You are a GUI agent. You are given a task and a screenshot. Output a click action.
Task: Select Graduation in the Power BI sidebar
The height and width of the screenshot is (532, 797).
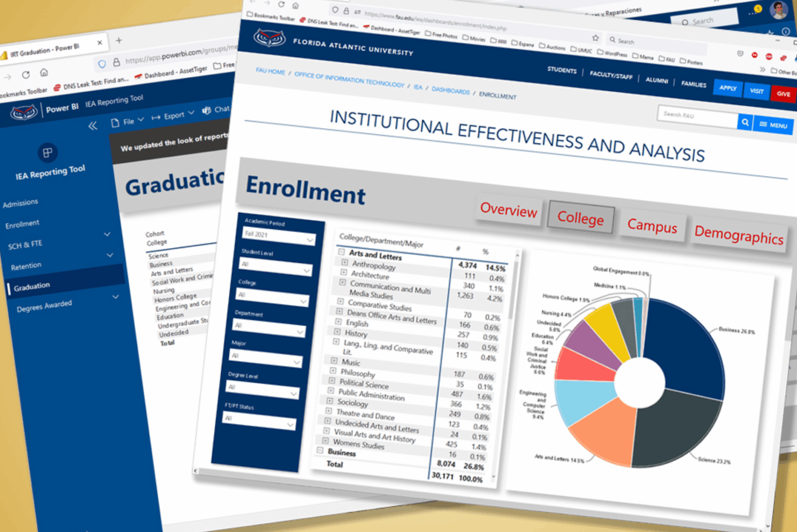coord(32,286)
